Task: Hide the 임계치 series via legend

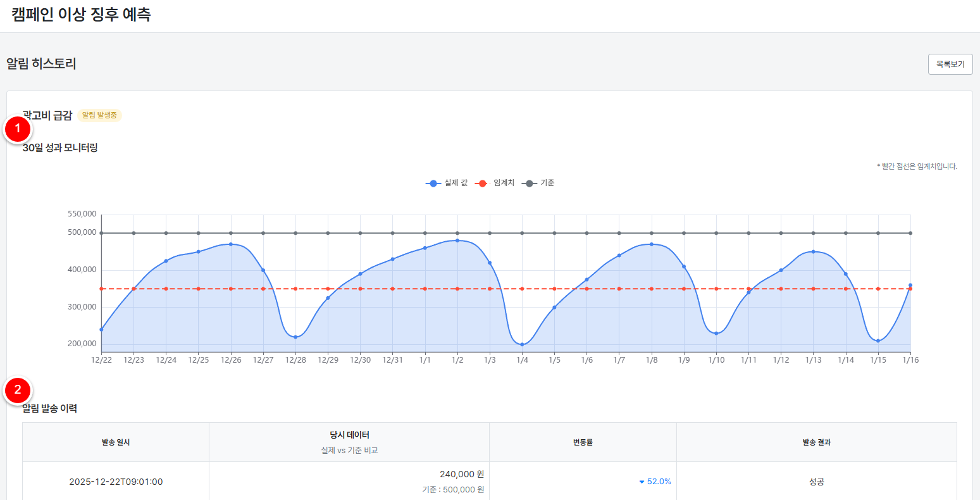Action: point(495,184)
